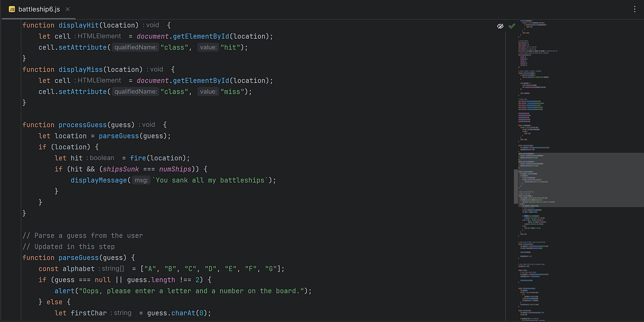Click the ': string[]' type hint
Screen dimensions: 644x322
tap(111, 268)
